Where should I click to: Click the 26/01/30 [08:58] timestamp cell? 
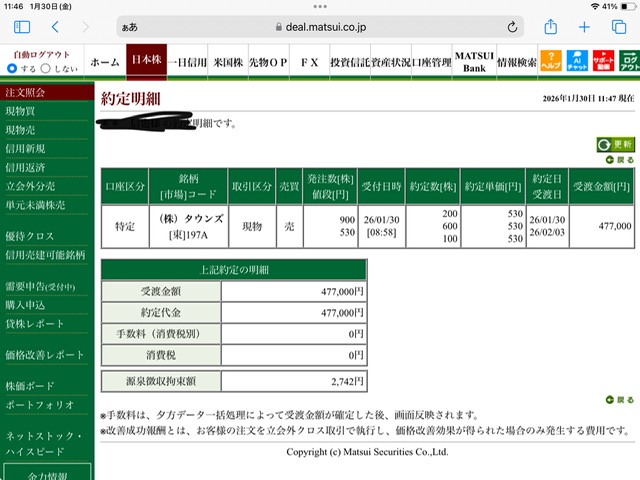pos(382,226)
